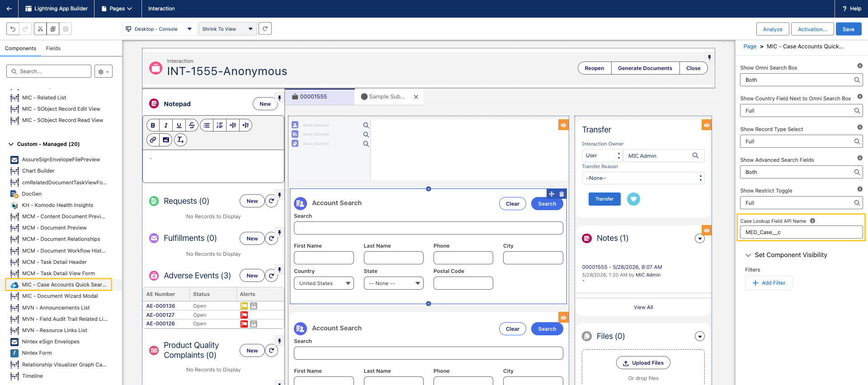868x385 pixels.
Task: Open the Help menu
Action: tap(852, 9)
